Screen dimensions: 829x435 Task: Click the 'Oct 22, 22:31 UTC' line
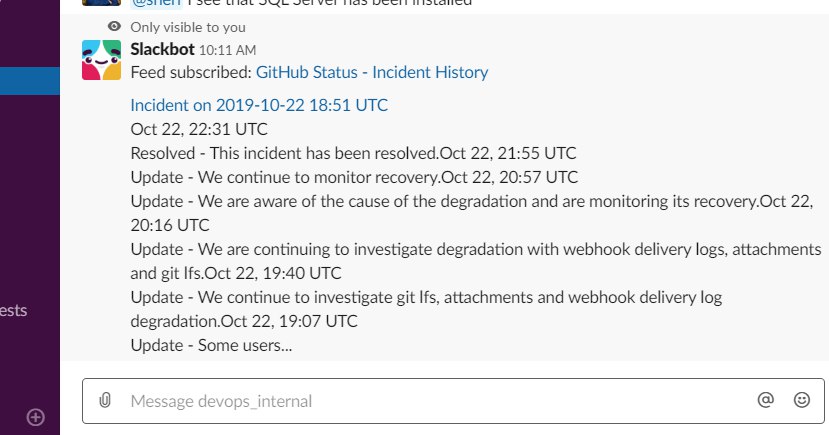click(199, 129)
